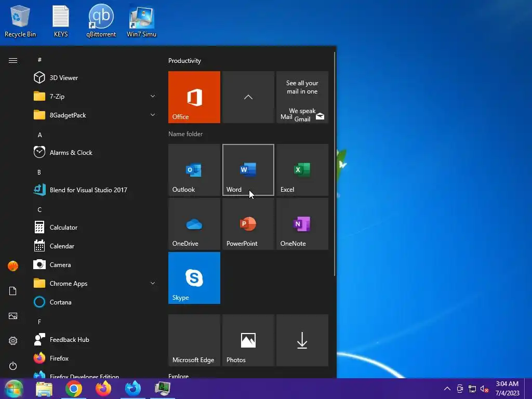Launch Outlook from the tile folder
Viewport: 532px width, 399px height.
pos(194,170)
